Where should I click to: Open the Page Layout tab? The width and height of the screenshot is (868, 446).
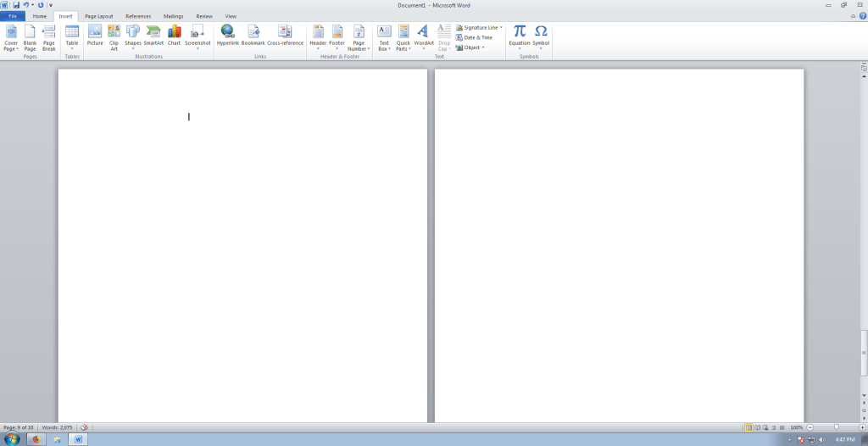(x=98, y=16)
